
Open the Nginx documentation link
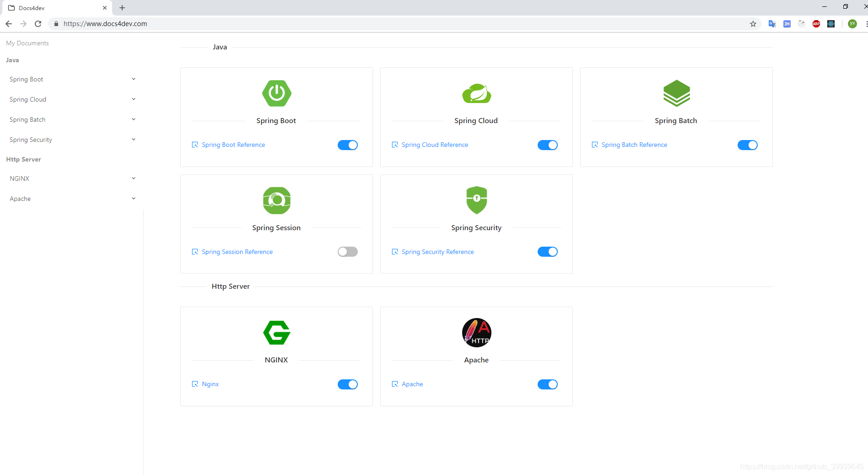pyautogui.click(x=210, y=384)
